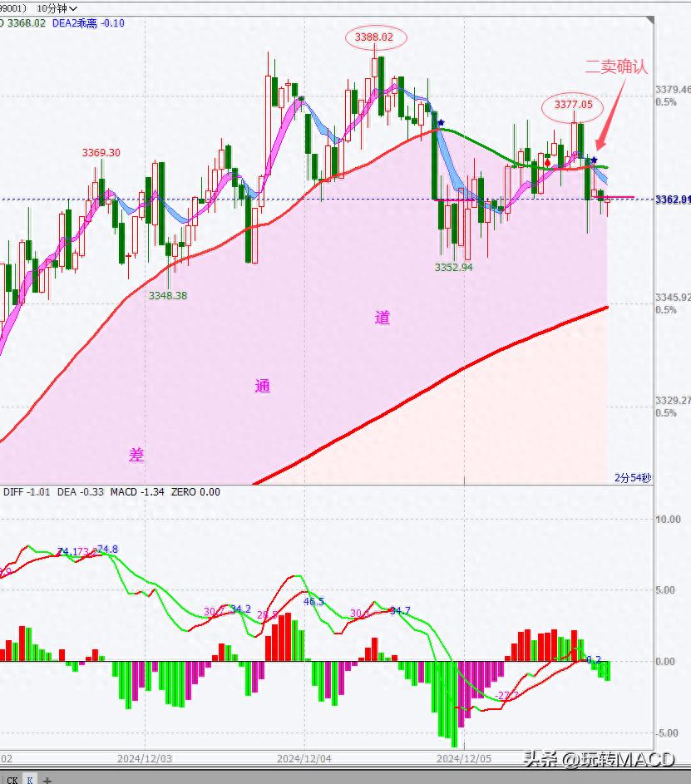Click the 3369.30 high price label

click(101, 152)
